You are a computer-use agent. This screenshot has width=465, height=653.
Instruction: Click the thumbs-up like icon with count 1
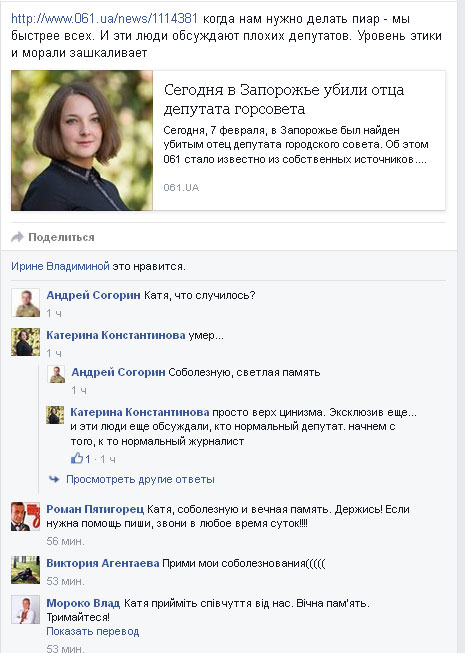(77, 459)
